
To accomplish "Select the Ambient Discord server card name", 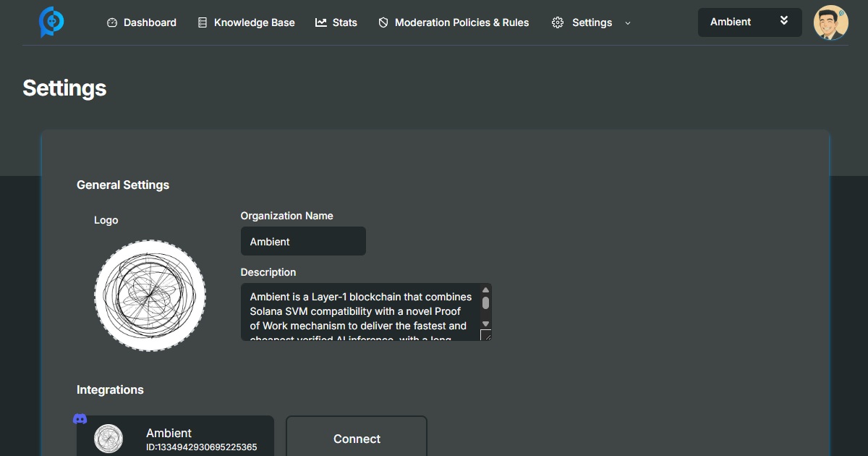I will pos(169,433).
